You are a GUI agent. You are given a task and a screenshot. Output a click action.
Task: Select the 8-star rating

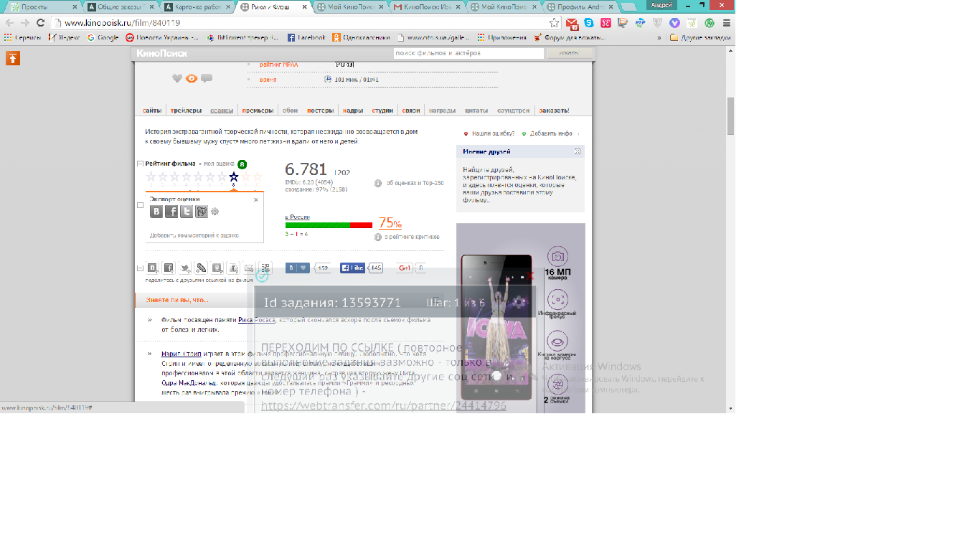234,176
